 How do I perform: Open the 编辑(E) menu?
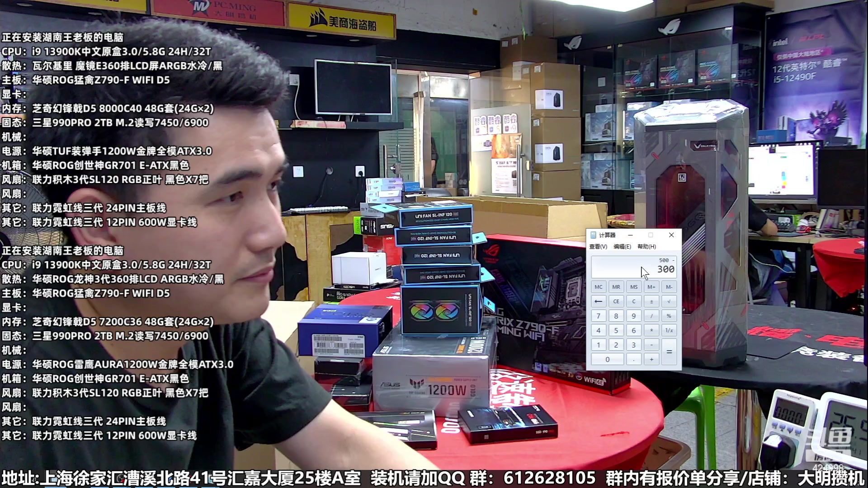tap(622, 247)
